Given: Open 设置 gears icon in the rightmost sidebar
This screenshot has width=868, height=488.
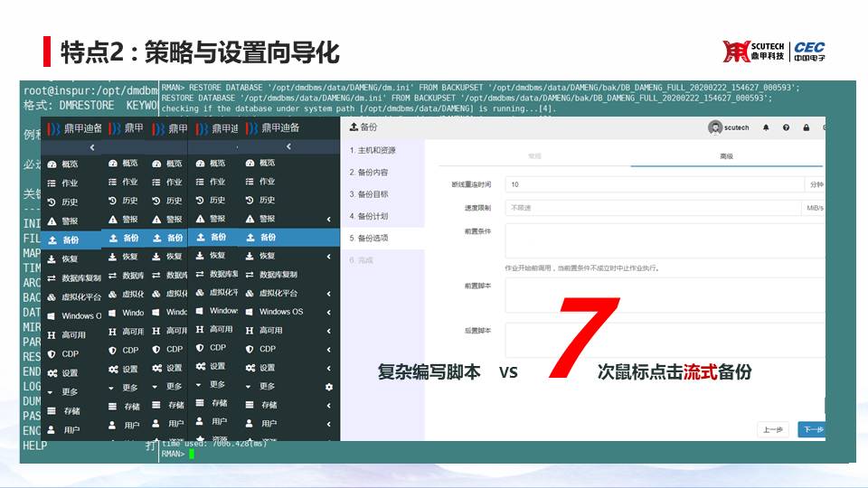Looking at the screenshot, I should [x=250, y=368].
